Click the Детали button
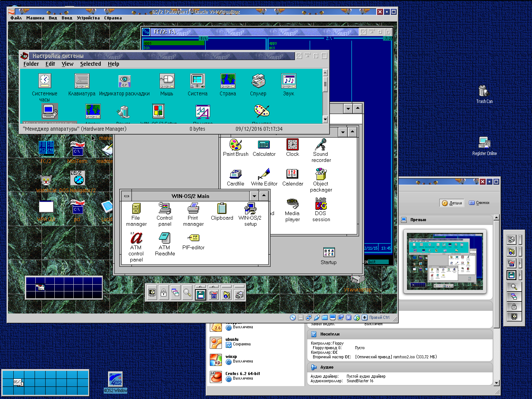 (452, 203)
